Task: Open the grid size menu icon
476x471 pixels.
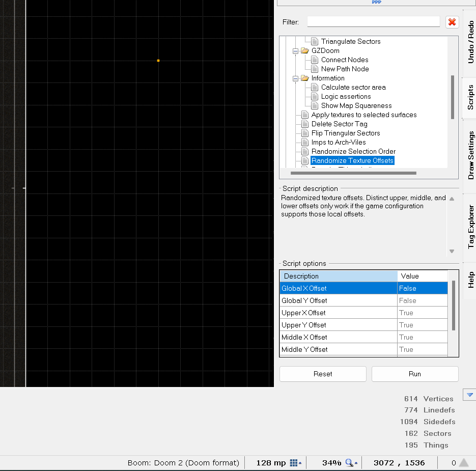Action: tap(295, 463)
